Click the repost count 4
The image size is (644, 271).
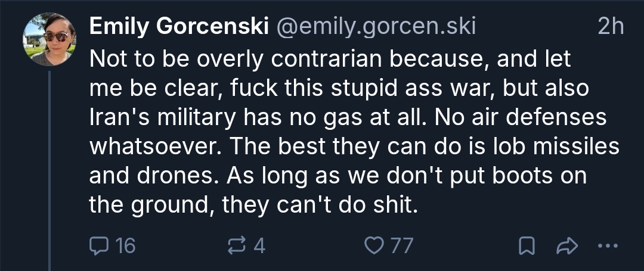(259, 245)
